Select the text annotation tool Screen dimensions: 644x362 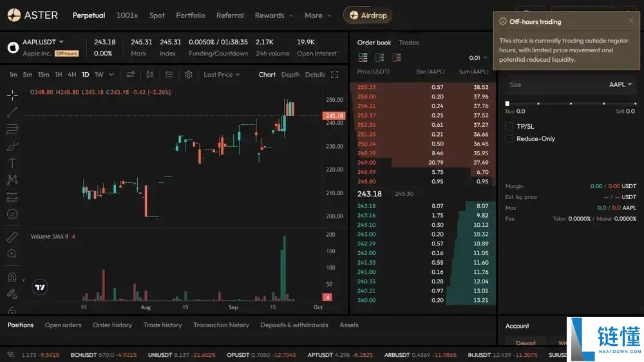[12, 163]
